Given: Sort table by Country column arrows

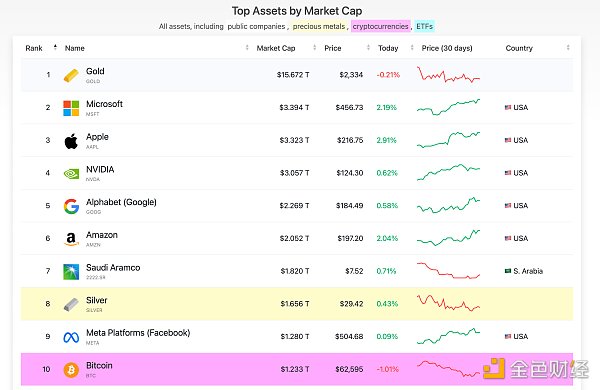Looking at the screenshot, I should pos(568,47).
